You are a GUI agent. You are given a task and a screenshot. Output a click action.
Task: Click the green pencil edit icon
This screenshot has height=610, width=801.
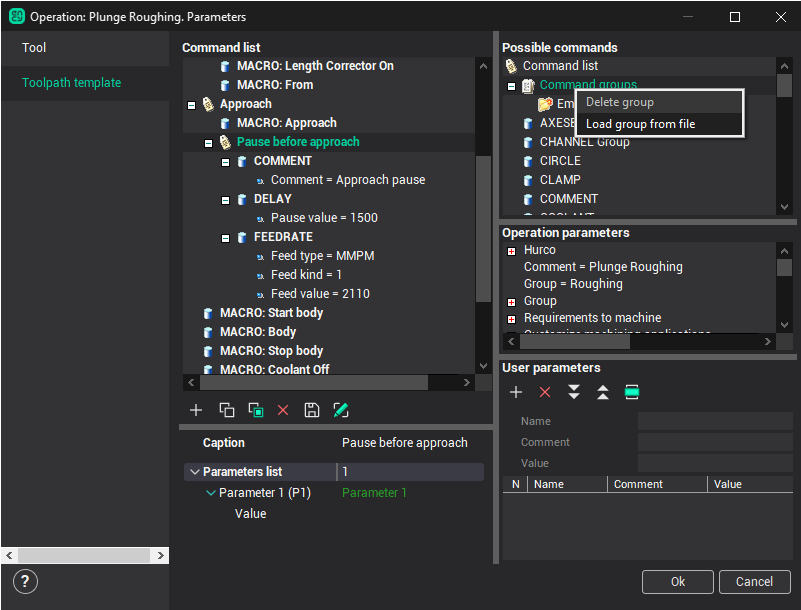point(340,410)
